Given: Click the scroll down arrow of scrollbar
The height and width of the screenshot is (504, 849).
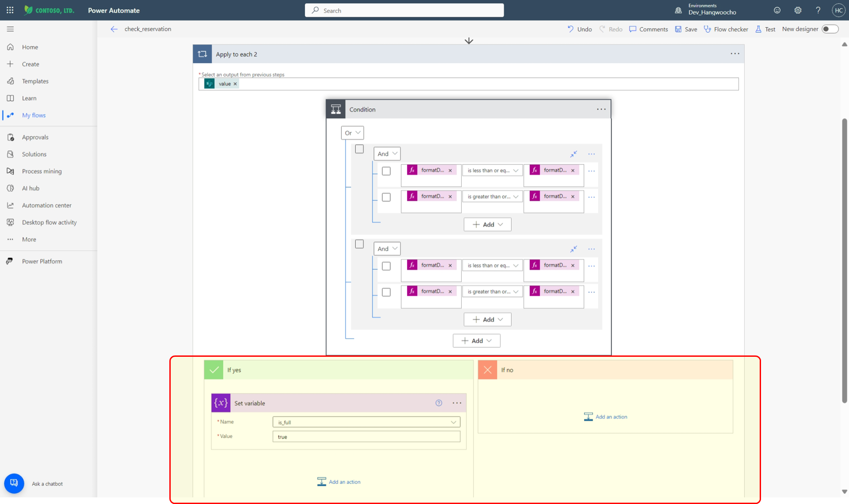Looking at the screenshot, I should click(844, 492).
